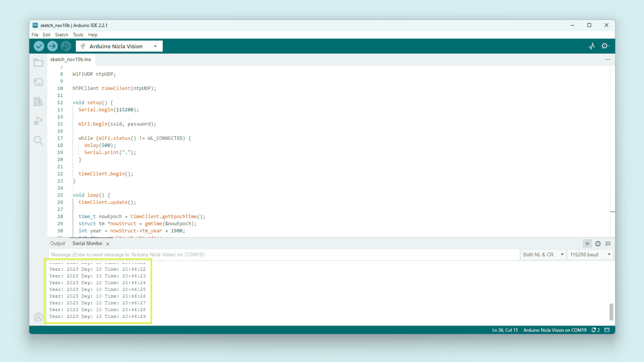Screen dimensions: 644x362
Task: Open the Boards Manager sidebar panel
Action: [38, 82]
